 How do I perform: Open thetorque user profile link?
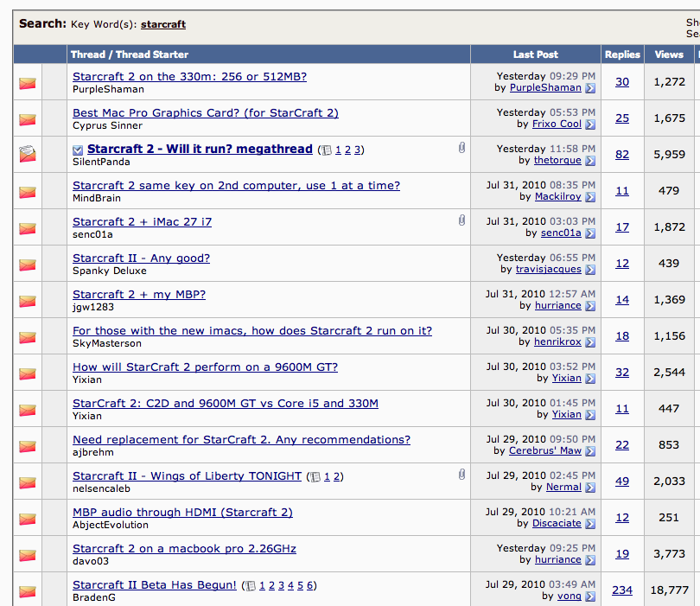[x=557, y=160]
